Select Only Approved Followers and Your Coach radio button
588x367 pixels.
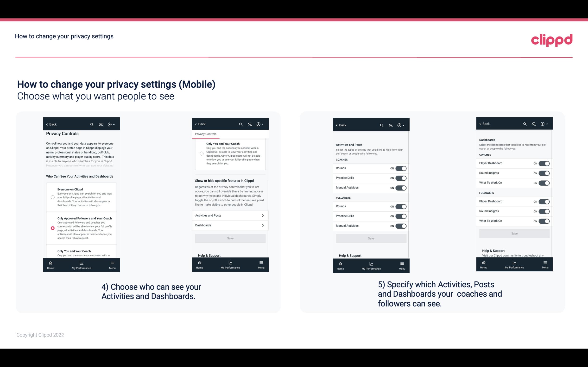pos(52,228)
